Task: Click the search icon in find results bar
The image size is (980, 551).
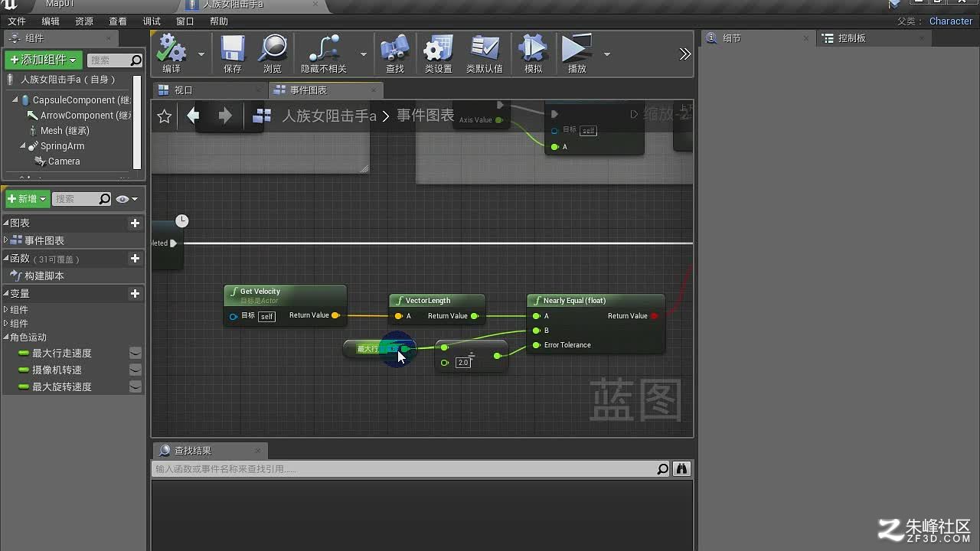Action: pyautogui.click(x=662, y=469)
